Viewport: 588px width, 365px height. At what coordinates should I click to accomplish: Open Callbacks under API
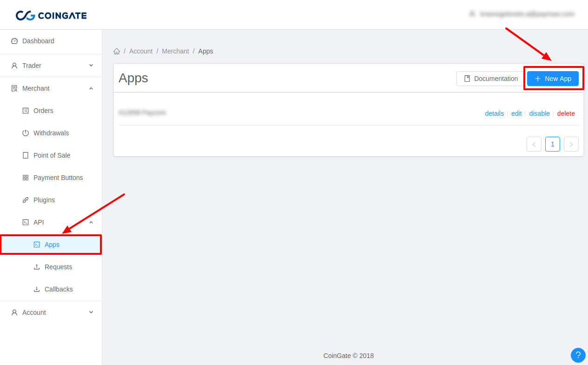51,289
